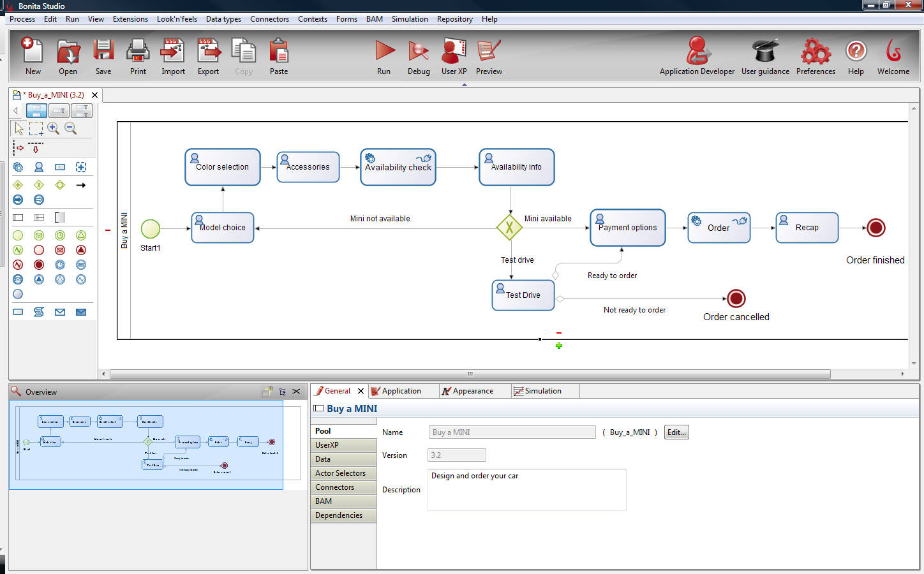Select the XOR gateway tool in the palette

pos(38,184)
